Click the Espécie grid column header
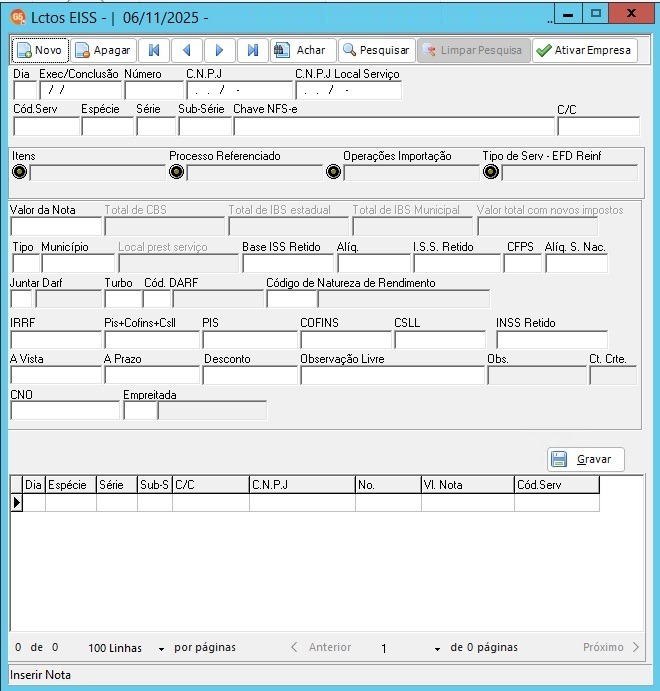 (71, 485)
